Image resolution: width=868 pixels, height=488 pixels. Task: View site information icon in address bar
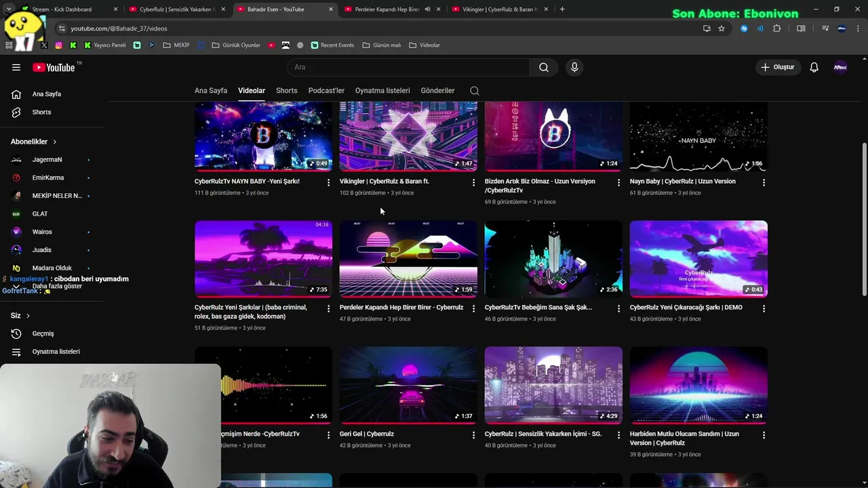tap(62, 28)
